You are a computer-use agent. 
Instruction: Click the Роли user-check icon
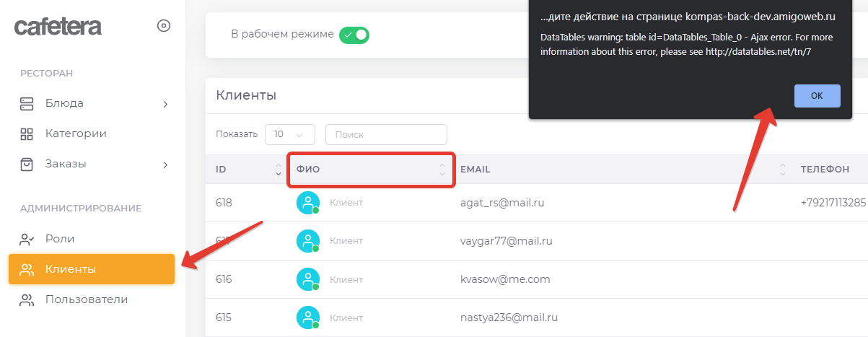pyautogui.click(x=27, y=239)
